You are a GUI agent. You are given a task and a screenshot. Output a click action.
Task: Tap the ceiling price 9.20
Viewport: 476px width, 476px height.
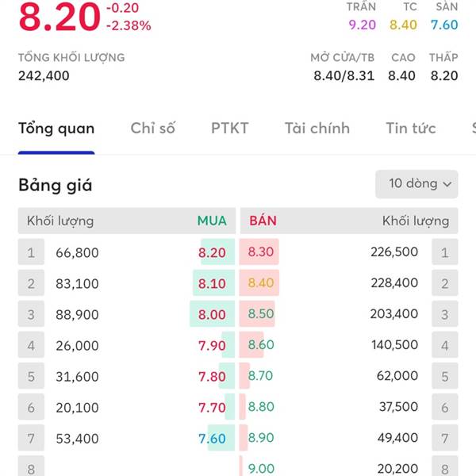[x=363, y=25]
